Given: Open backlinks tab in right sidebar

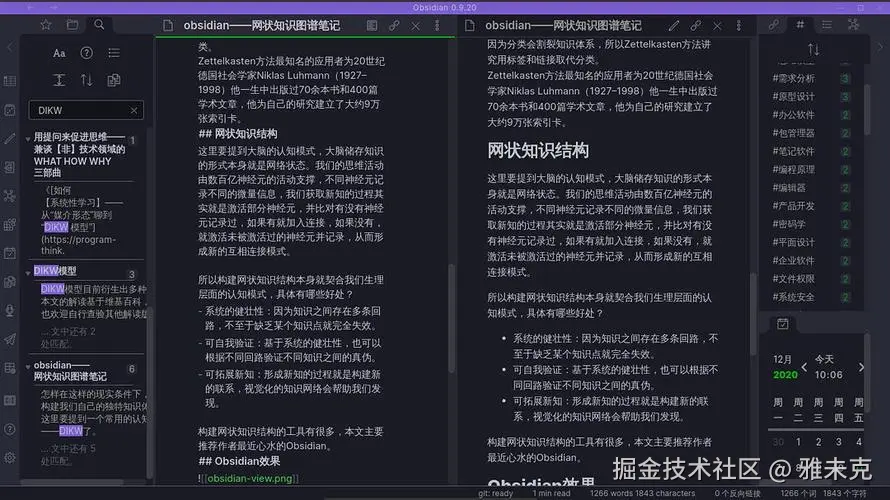Looking at the screenshot, I should click(x=774, y=24).
